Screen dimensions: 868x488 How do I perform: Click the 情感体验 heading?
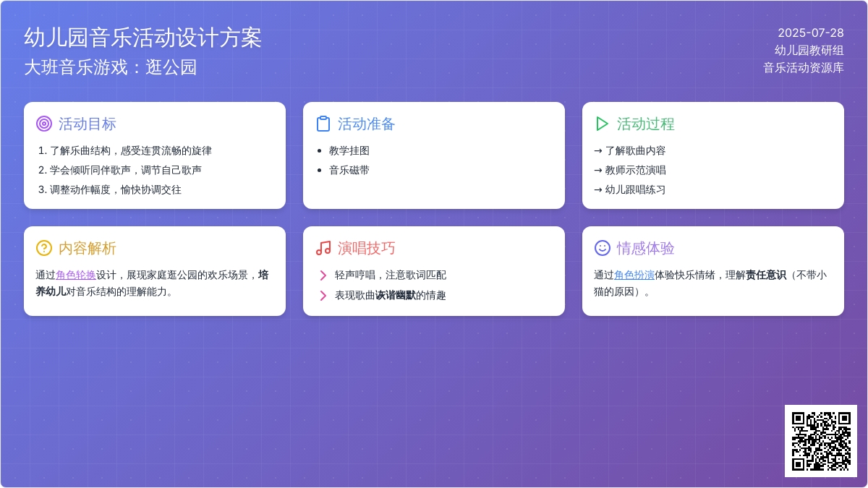646,248
